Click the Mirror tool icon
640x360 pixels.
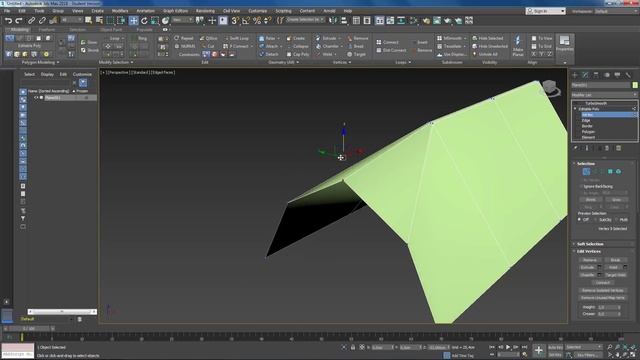point(333,20)
